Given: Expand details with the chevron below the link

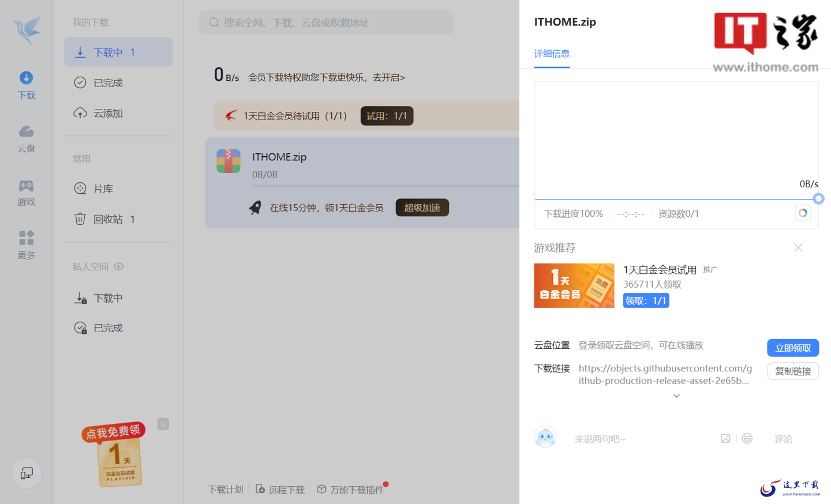Looking at the screenshot, I should pos(676,396).
